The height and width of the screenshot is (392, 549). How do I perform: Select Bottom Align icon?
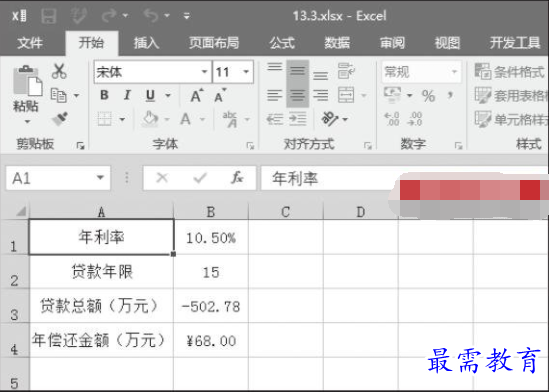click(320, 75)
